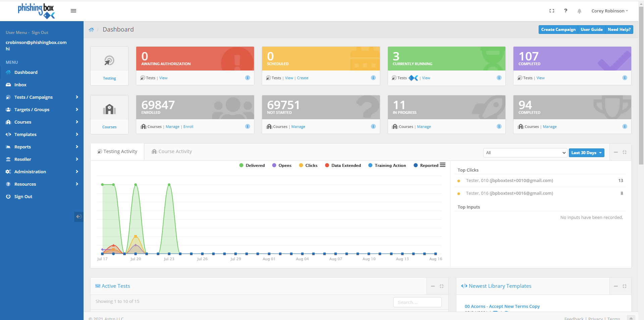Viewport: 644px width, 320px height.
Task: Click the home icon in breadcrumb
Action: coord(91,30)
